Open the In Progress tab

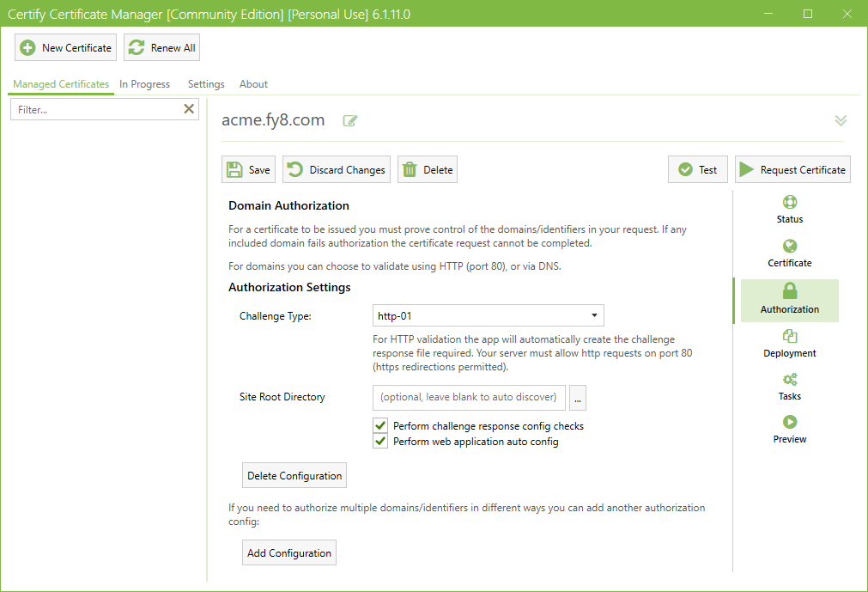tap(144, 84)
